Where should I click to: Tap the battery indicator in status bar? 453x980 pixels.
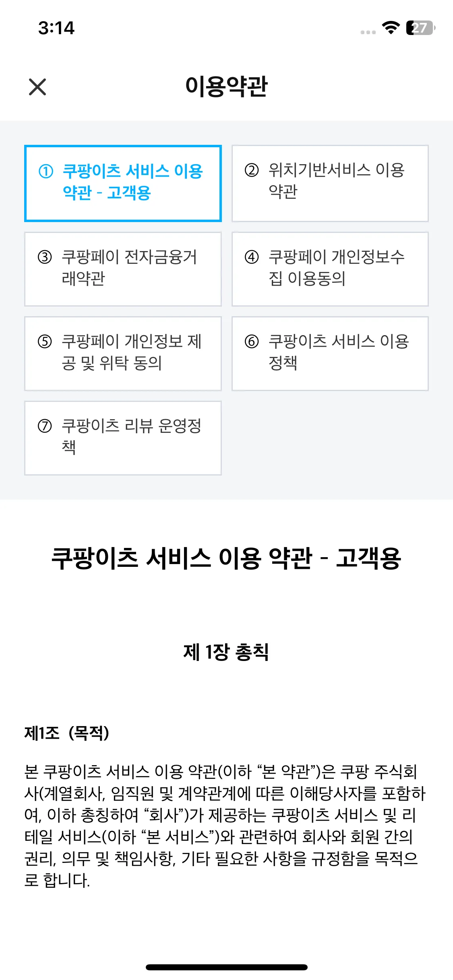tap(420, 28)
